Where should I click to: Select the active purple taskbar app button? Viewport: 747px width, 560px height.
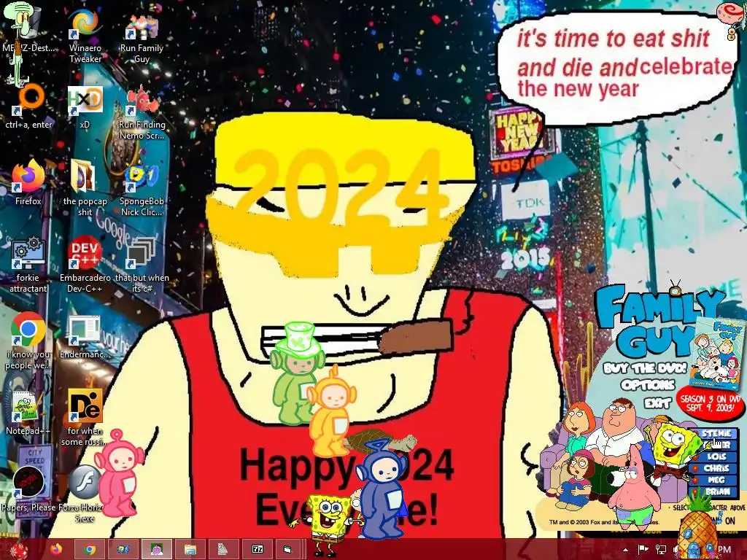click(x=157, y=550)
